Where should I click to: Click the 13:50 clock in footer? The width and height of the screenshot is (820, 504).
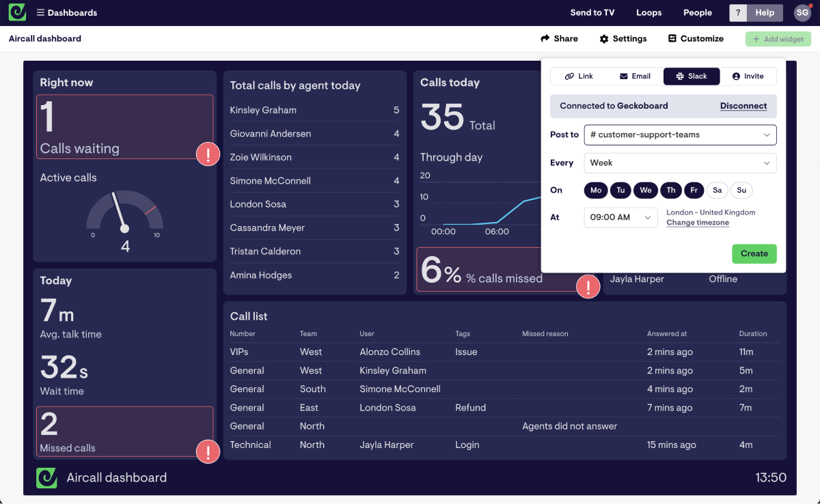point(770,478)
